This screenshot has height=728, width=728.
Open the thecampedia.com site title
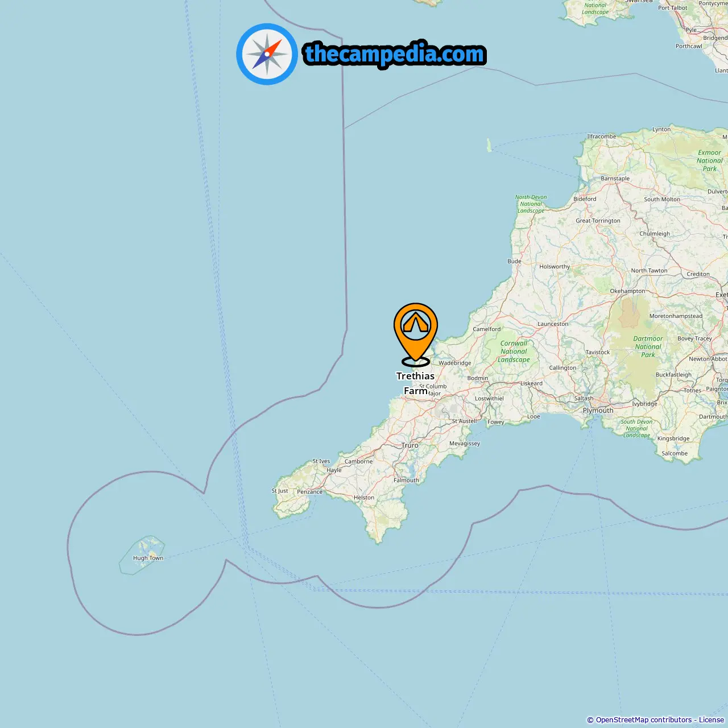pyautogui.click(x=395, y=54)
